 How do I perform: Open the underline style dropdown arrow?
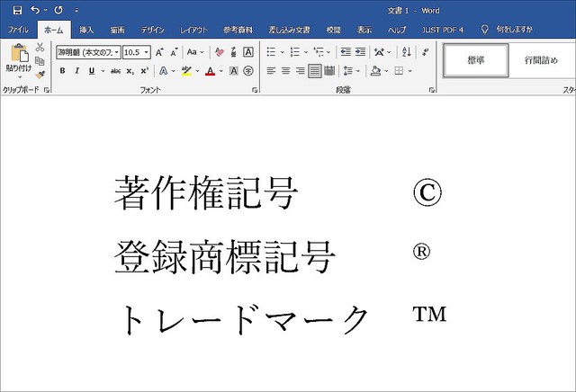(x=103, y=71)
